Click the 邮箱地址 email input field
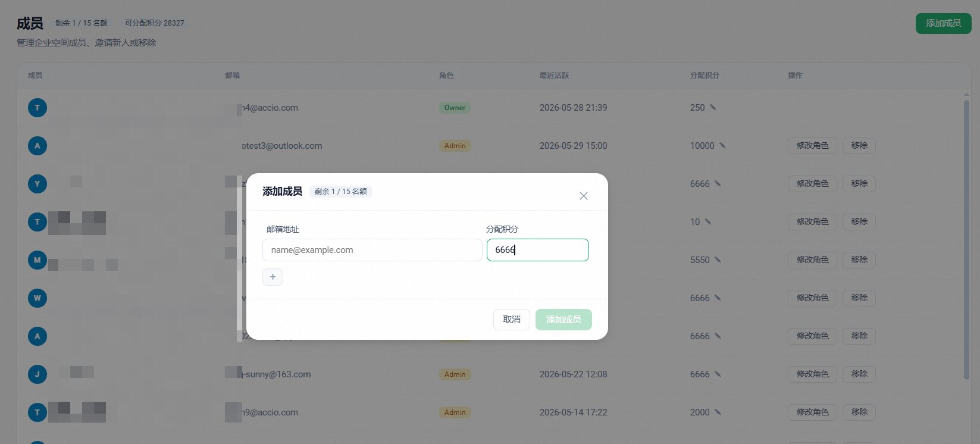980x444 pixels. click(372, 250)
